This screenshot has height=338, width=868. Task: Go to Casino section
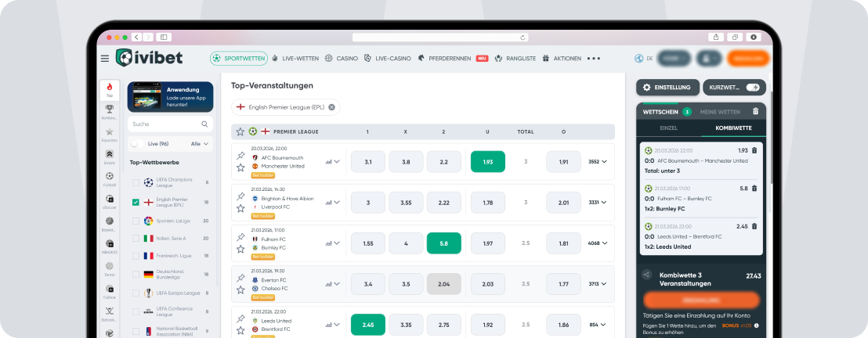pos(341,58)
